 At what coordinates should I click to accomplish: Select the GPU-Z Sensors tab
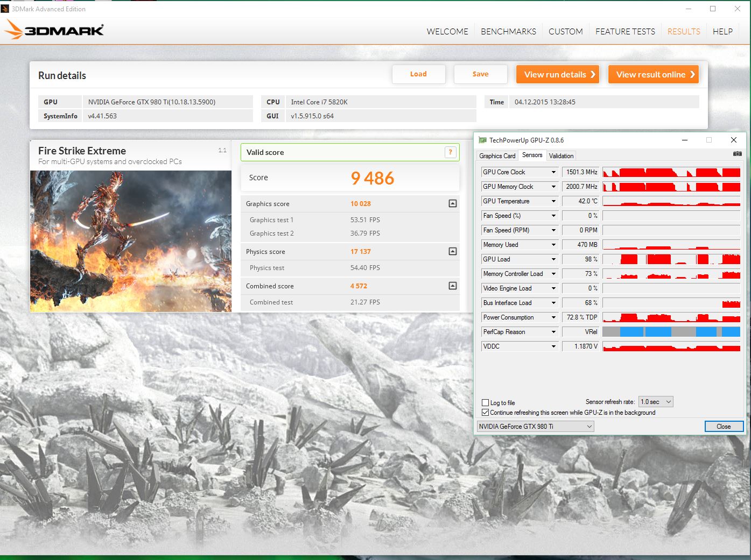coord(532,155)
